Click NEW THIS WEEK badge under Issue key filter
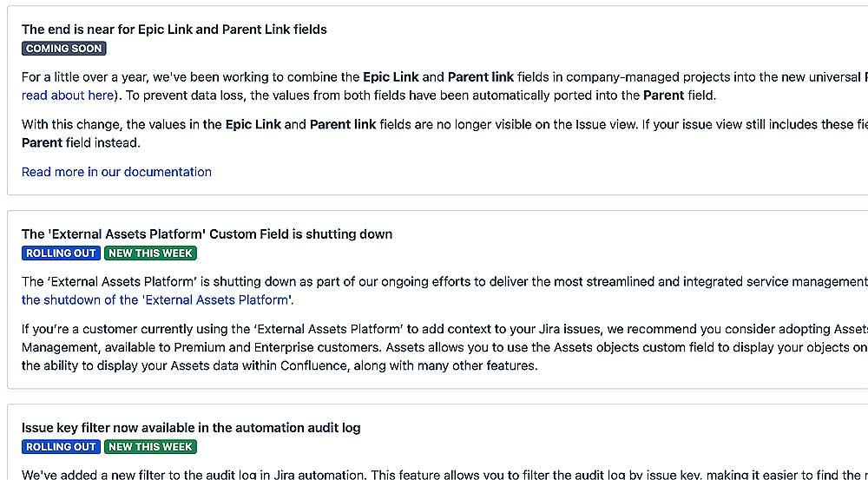868x480 pixels. 150,447
